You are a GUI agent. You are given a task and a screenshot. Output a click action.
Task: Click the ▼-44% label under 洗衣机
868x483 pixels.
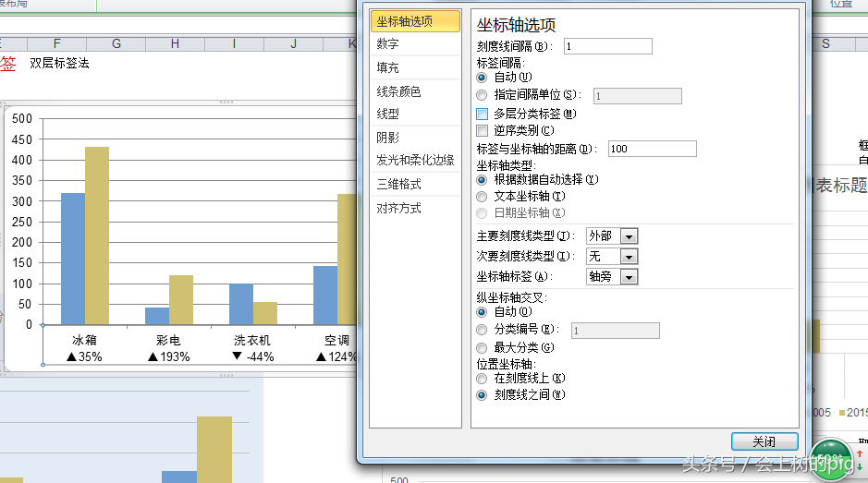point(253,356)
